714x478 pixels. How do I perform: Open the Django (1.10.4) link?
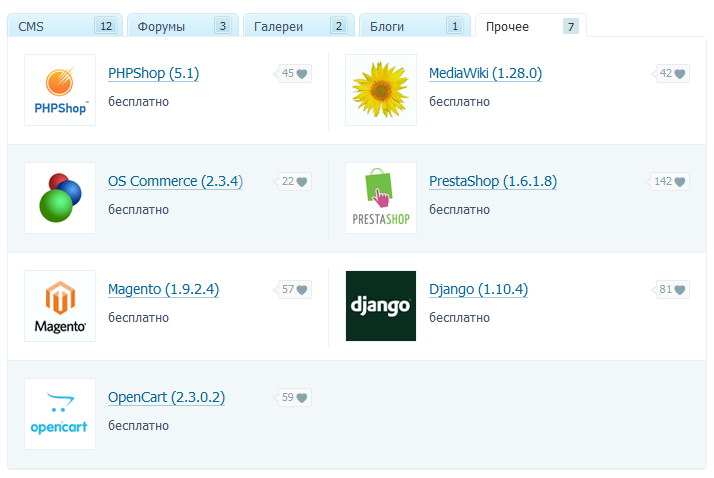[x=479, y=289]
